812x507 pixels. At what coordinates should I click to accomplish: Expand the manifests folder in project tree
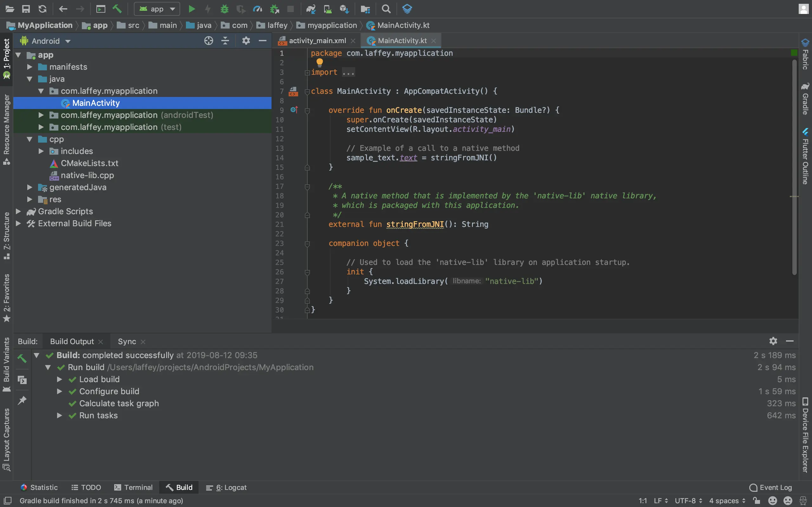pos(29,67)
